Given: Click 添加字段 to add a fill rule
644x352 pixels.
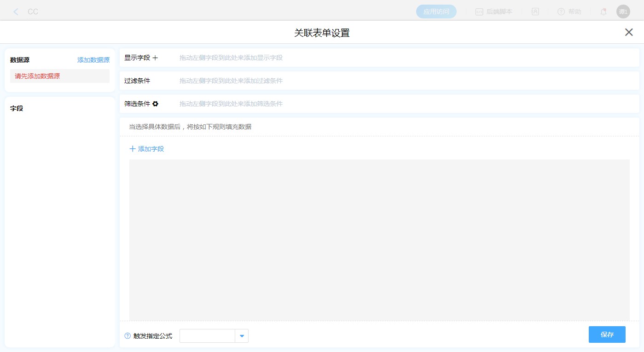Looking at the screenshot, I should [x=147, y=149].
